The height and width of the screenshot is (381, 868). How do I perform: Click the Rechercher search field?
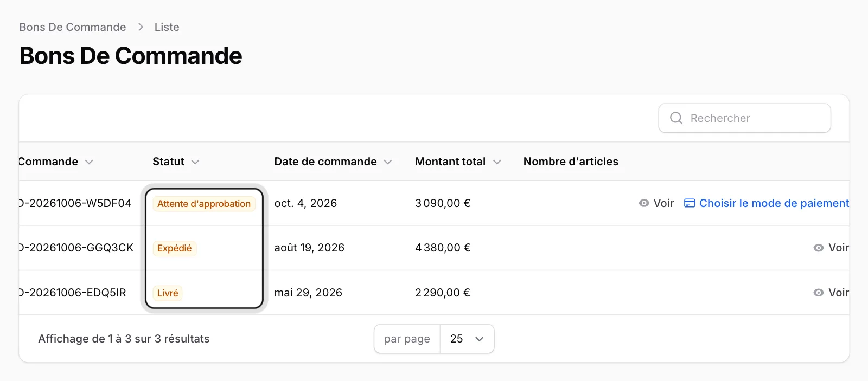tap(744, 118)
